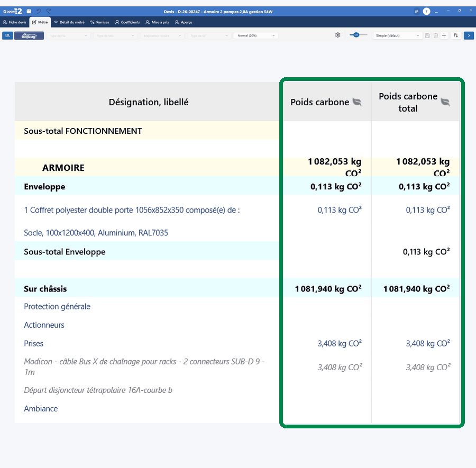Open help with the question mark icon
Screen dimensions: 476x468
point(426,12)
